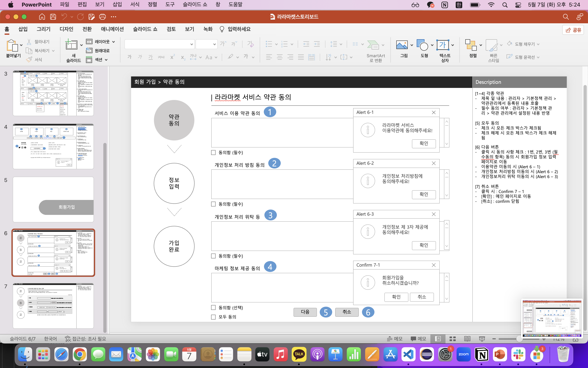Viewport: 588px width, 368px height.
Task: Check 동의함 (선택) for marketing consent
Action: coord(213,307)
